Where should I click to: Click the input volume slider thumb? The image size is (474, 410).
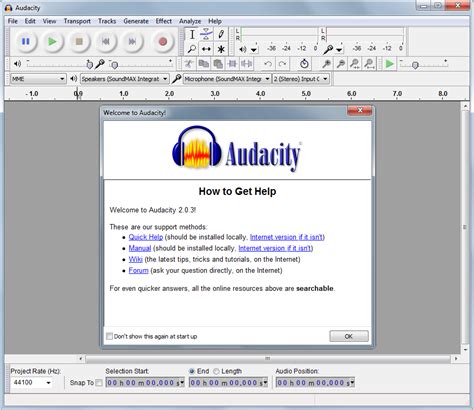coord(114,65)
